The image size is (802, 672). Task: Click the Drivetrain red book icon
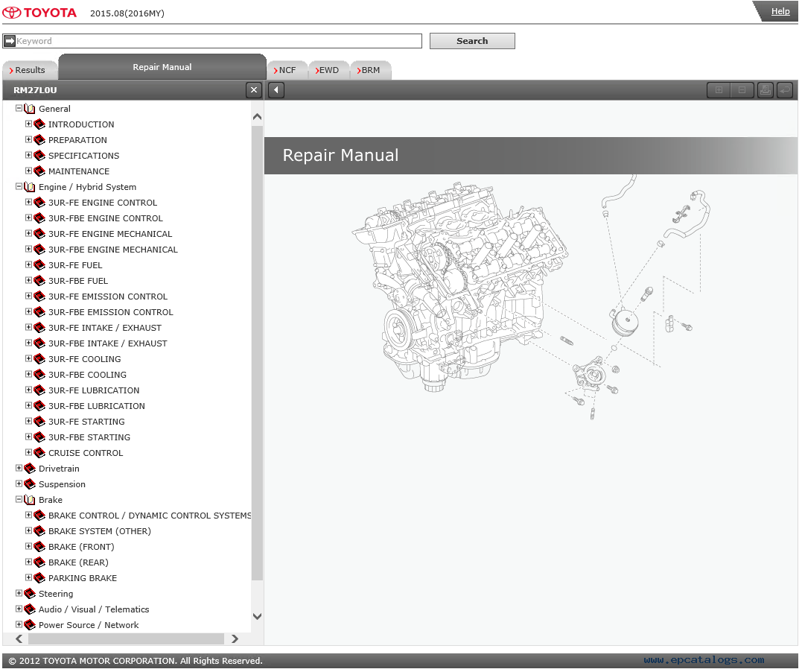click(30, 469)
